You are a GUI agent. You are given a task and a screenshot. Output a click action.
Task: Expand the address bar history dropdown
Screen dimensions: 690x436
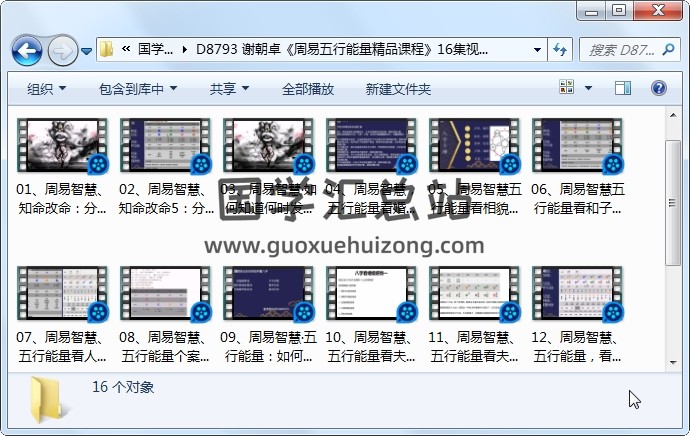coord(537,49)
